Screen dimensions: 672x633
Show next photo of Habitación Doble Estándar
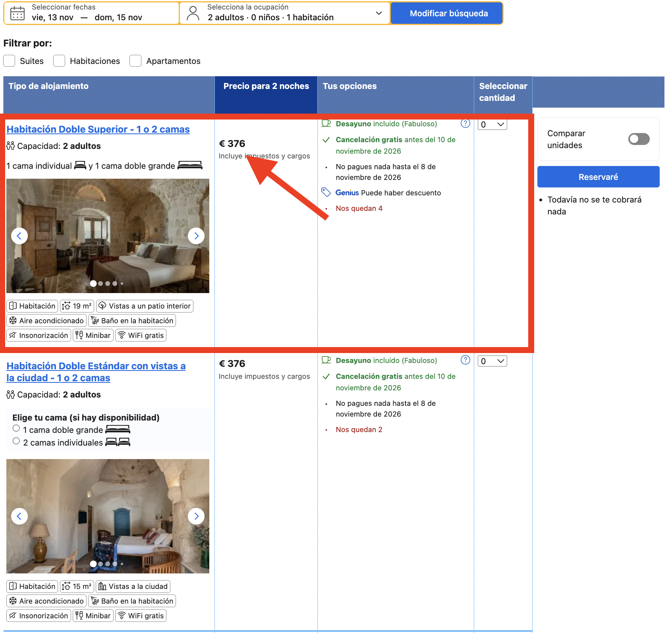tap(196, 516)
